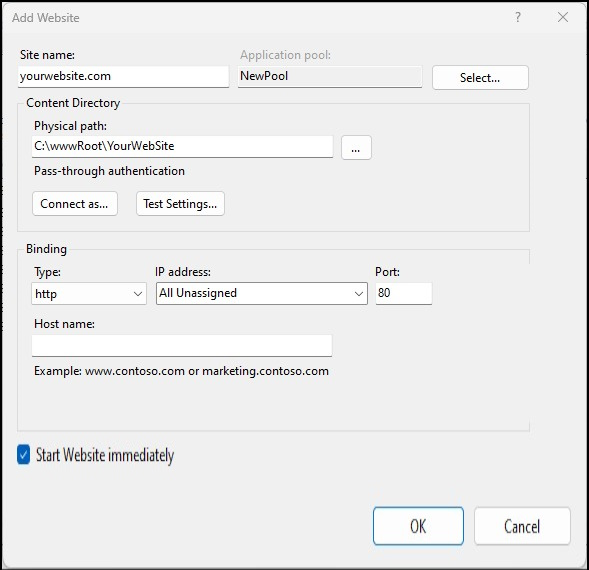Select the Port number field

[403, 293]
